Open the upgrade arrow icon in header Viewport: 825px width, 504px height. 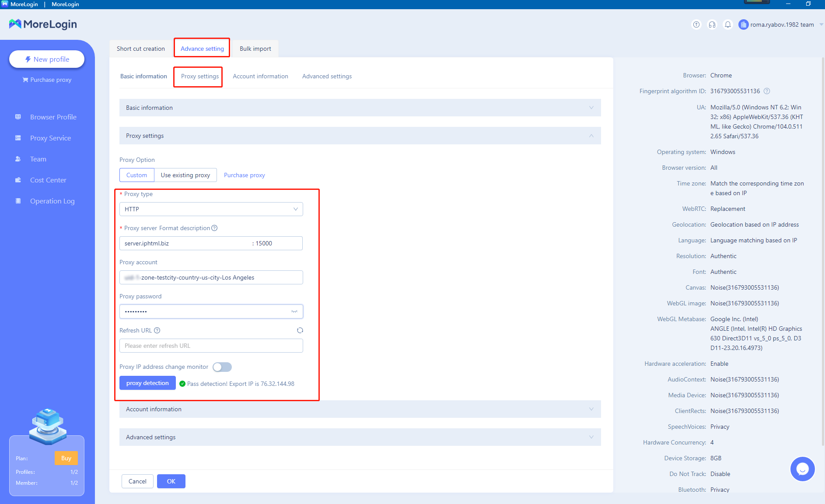tap(696, 24)
